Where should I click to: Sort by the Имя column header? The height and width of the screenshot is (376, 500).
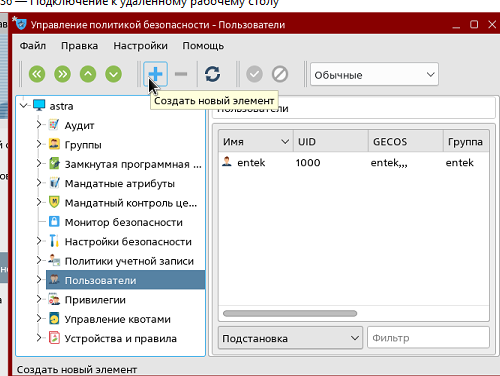(x=256, y=142)
